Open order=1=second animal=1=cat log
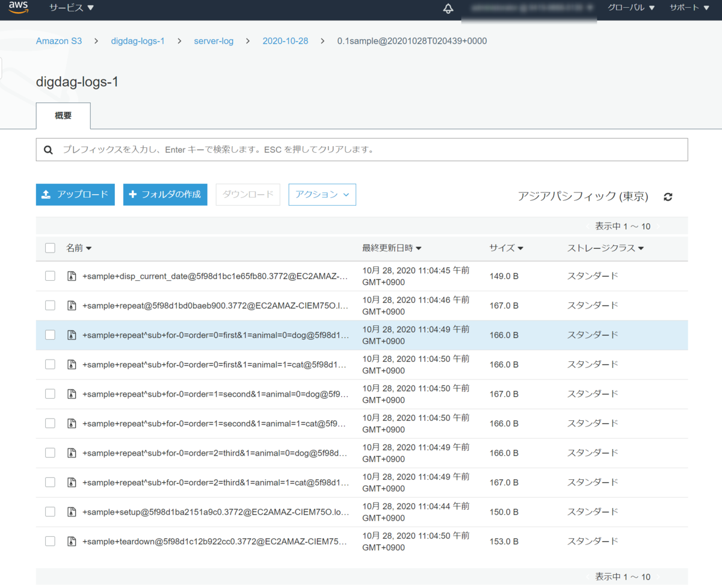This screenshot has height=588, width=722. tap(215, 423)
